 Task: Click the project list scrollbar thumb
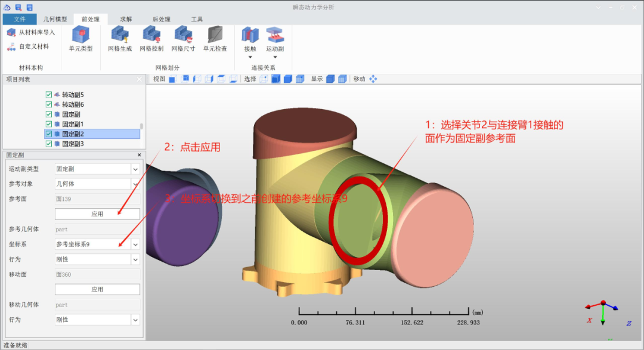point(142,126)
